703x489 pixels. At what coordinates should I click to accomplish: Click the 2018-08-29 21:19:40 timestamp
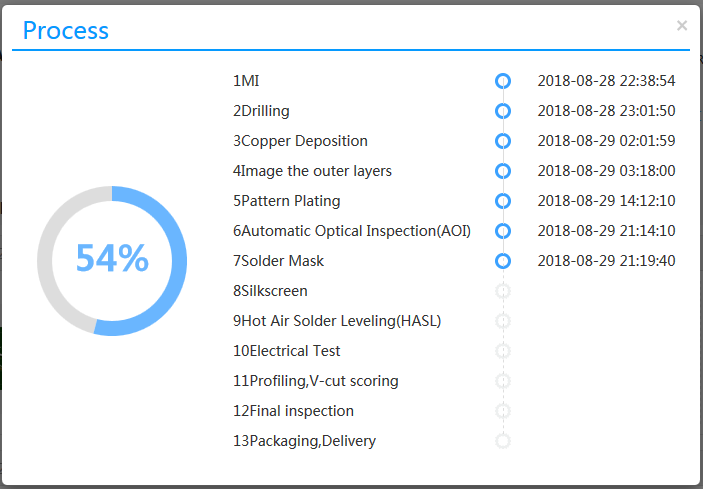[606, 261]
